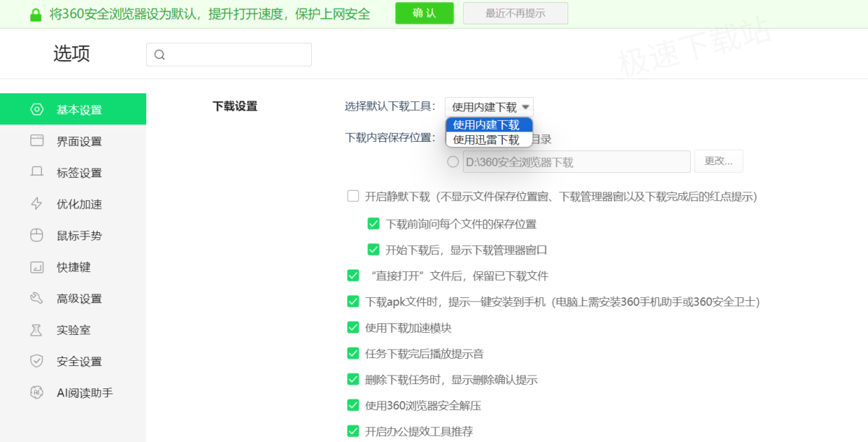Click the 鼠标手势 mouse icon
Viewport: 868px width, 442px height.
point(37,235)
